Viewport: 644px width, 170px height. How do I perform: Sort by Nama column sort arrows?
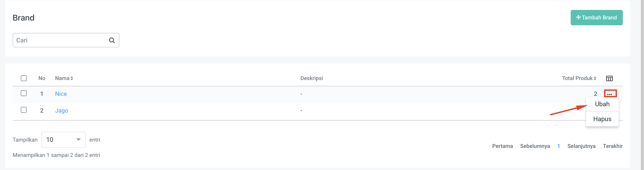pos(72,78)
